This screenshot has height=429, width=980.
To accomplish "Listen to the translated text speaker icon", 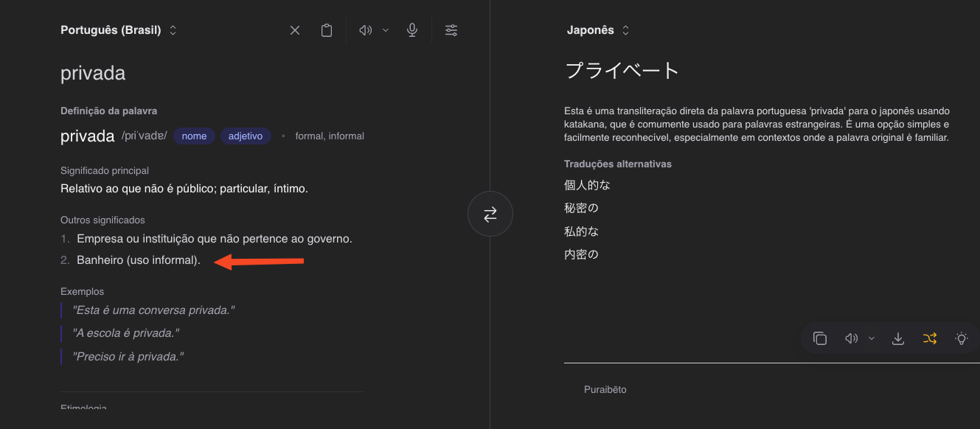I will pyautogui.click(x=852, y=338).
